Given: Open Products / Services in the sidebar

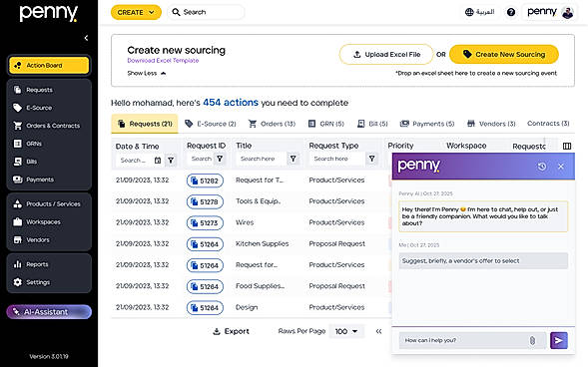Looking at the screenshot, I should [x=49, y=204].
